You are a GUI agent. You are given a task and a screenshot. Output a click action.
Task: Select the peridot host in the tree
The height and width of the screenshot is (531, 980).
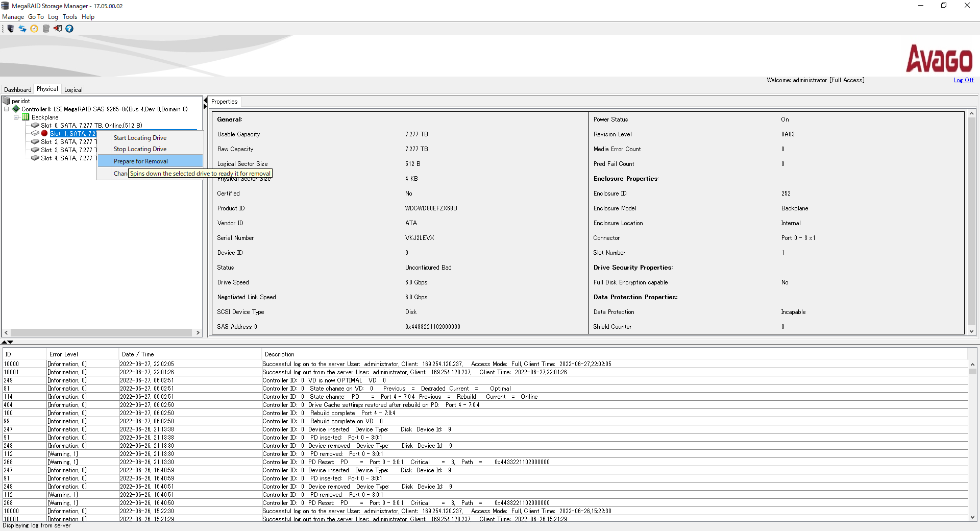pos(21,101)
